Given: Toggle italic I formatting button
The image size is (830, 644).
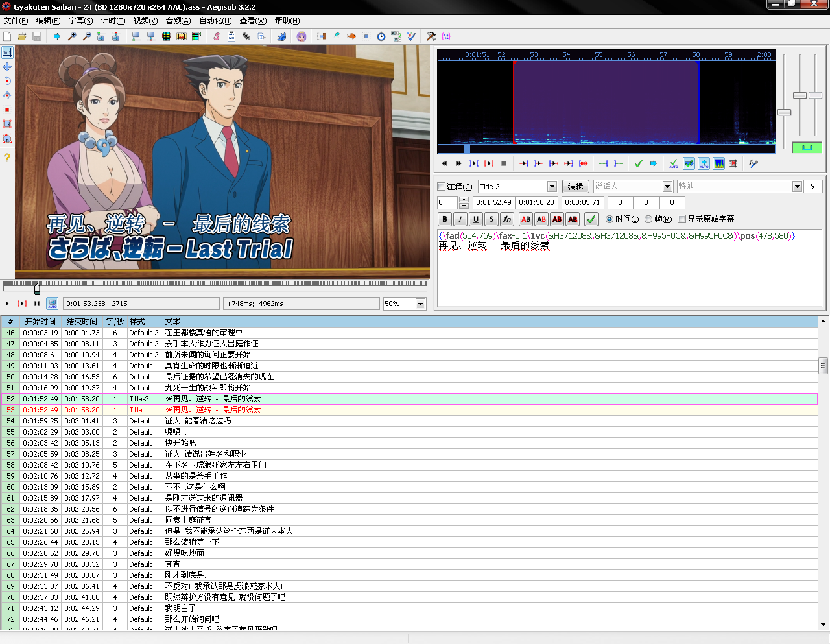Looking at the screenshot, I should coord(460,219).
